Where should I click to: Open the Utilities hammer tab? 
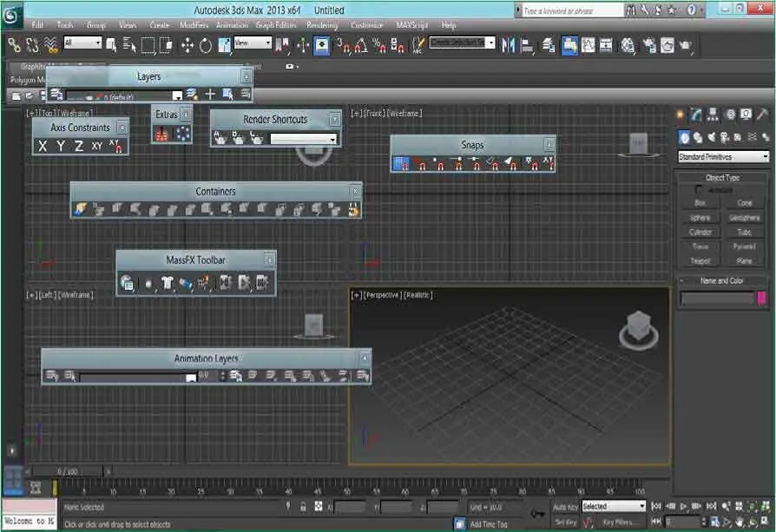(762, 115)
